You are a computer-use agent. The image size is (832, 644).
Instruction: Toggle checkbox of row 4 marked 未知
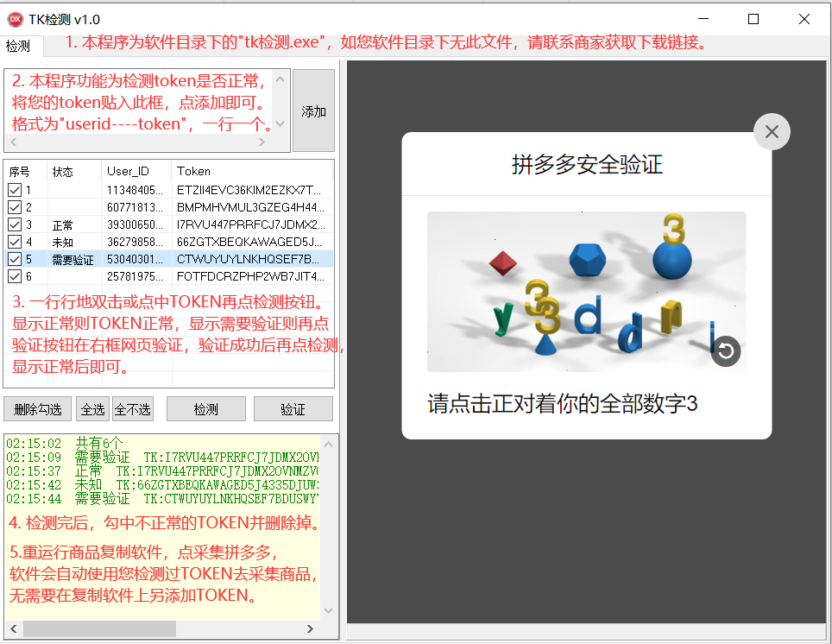pos(15,242)
